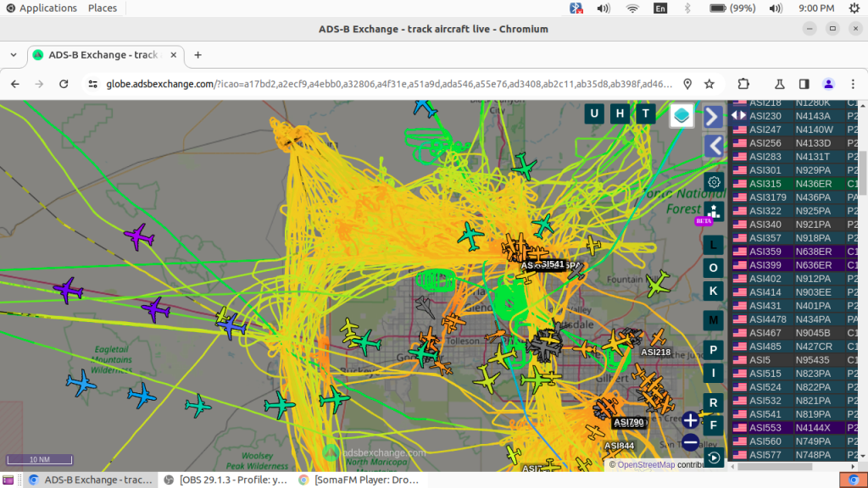Toggle the T map button
The width and height of the screenshot is (868, 488).
[645, 114]
